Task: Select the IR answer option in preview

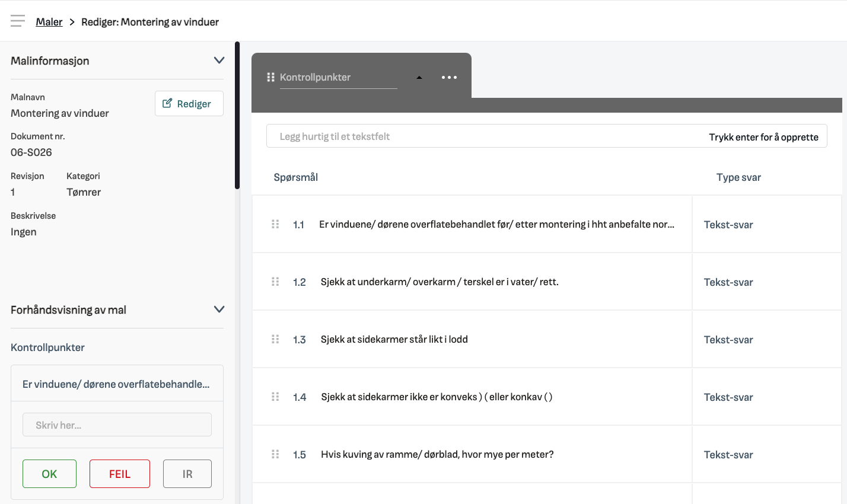Action: pyautogui.click(x=187, y=474)
